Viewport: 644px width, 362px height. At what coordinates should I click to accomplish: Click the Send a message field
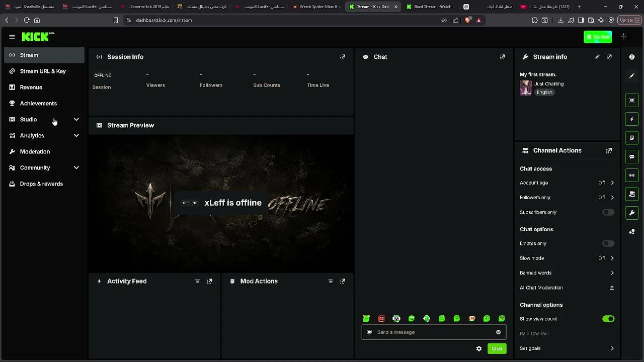coord(434,332)
